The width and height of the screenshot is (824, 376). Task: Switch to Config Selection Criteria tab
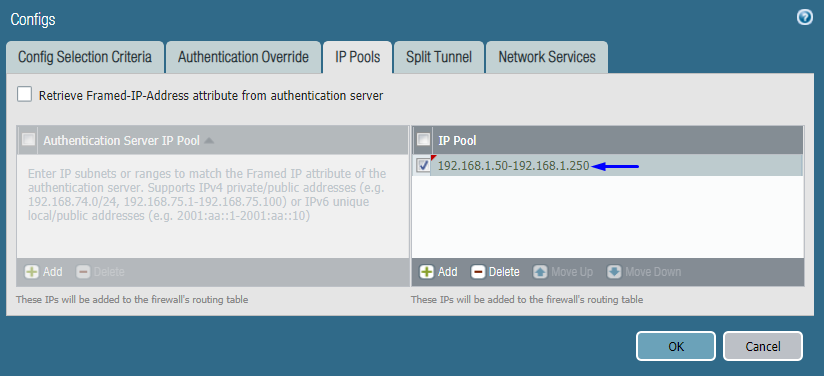85,57
